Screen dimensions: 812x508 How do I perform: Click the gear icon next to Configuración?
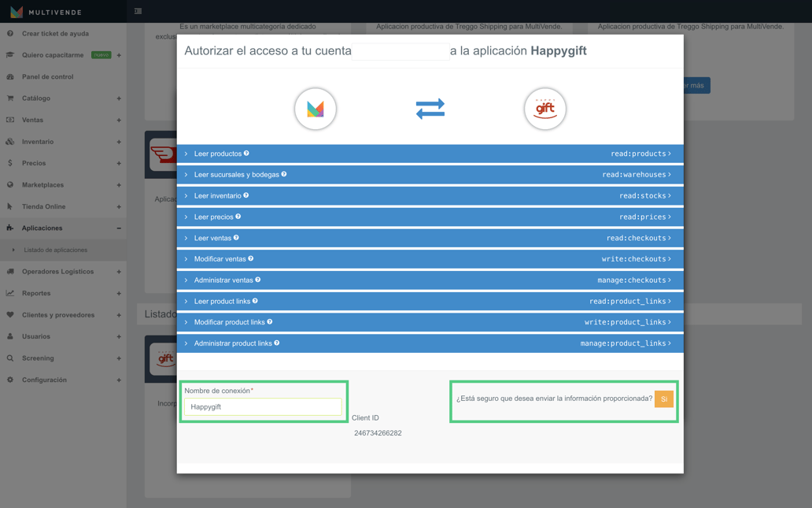tap(10, 380)
